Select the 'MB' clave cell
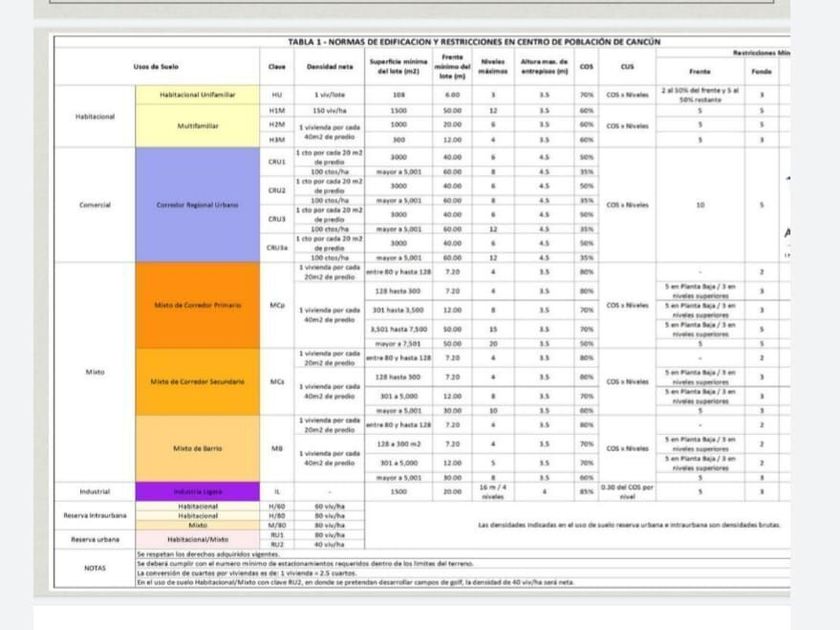Viewport: 840px width, 630px height. tap(276, 448)
